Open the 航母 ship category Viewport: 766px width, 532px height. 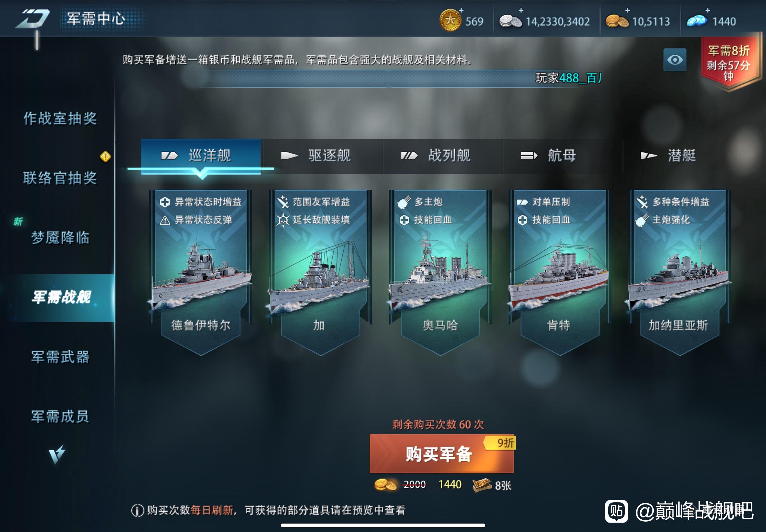click(562, 156)
